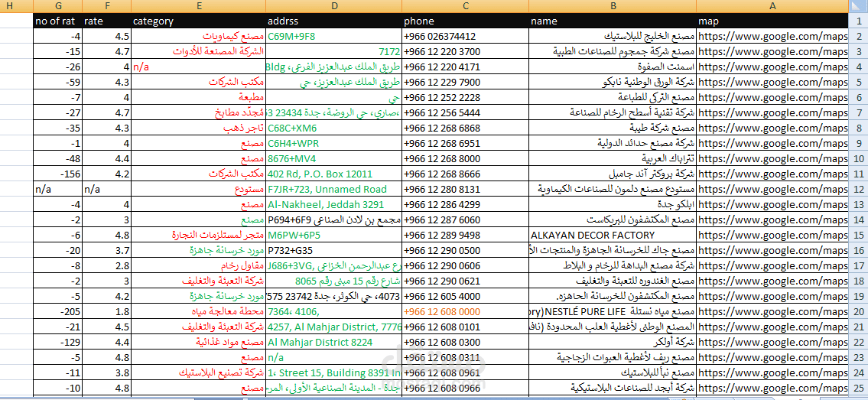
Task: Open the Google Maps link in row 2
Action: point(772,37)
